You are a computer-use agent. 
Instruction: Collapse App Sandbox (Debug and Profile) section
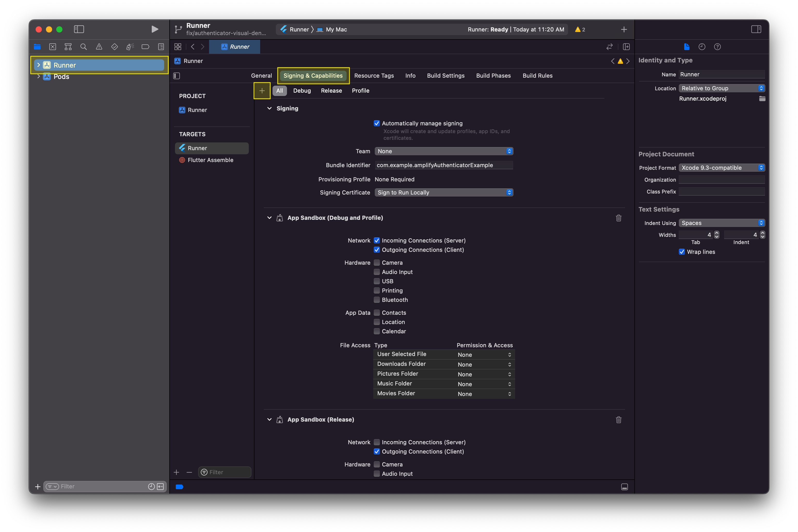tap(269, 218)
